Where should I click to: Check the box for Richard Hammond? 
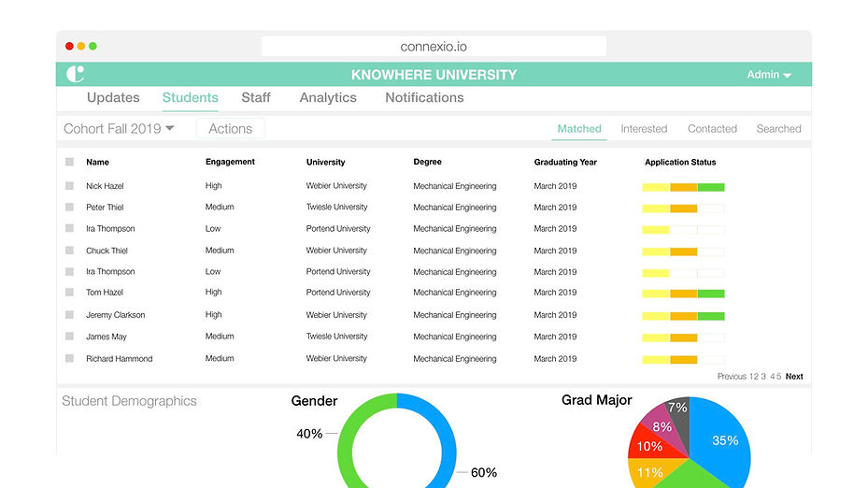coord(69,358)
